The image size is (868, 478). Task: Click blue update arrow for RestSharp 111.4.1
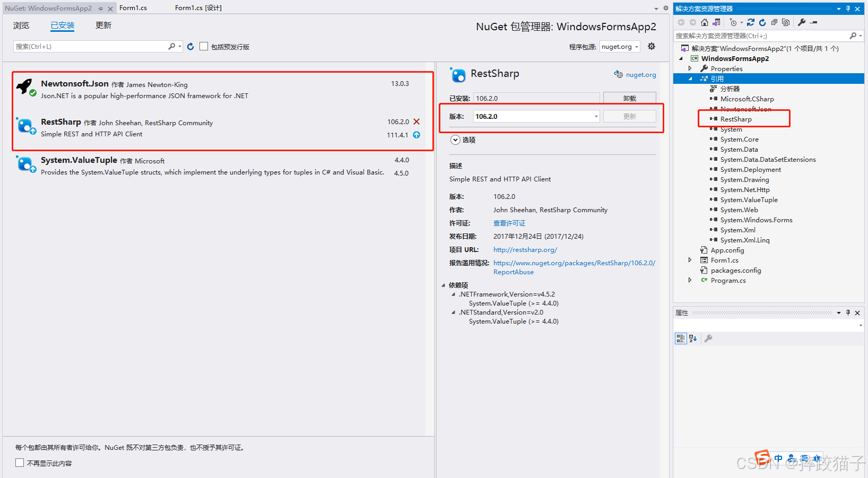[x=416, y=135]
